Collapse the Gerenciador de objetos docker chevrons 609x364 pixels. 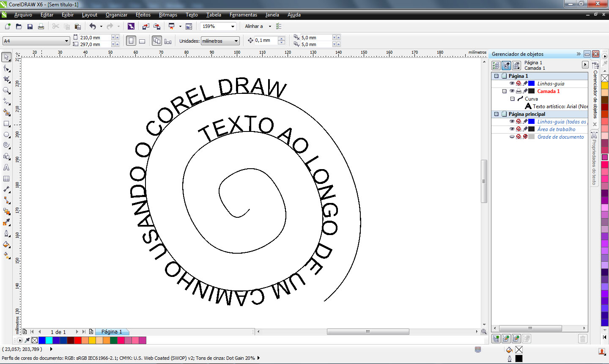(579, 54)
